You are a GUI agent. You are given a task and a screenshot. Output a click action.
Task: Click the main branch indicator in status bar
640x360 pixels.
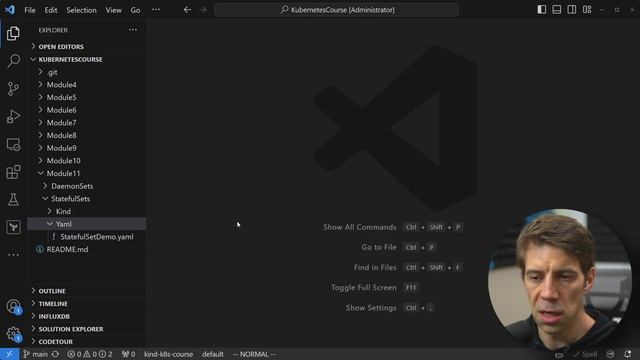click(36, 354)
